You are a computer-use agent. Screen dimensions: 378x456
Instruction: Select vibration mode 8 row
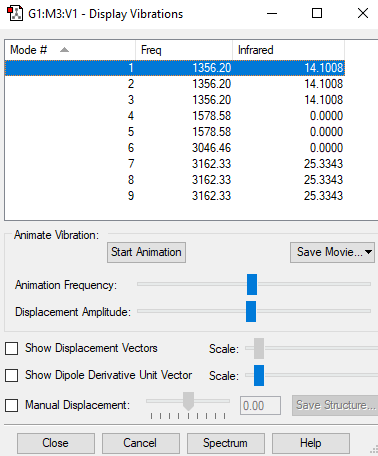point(175,180)
